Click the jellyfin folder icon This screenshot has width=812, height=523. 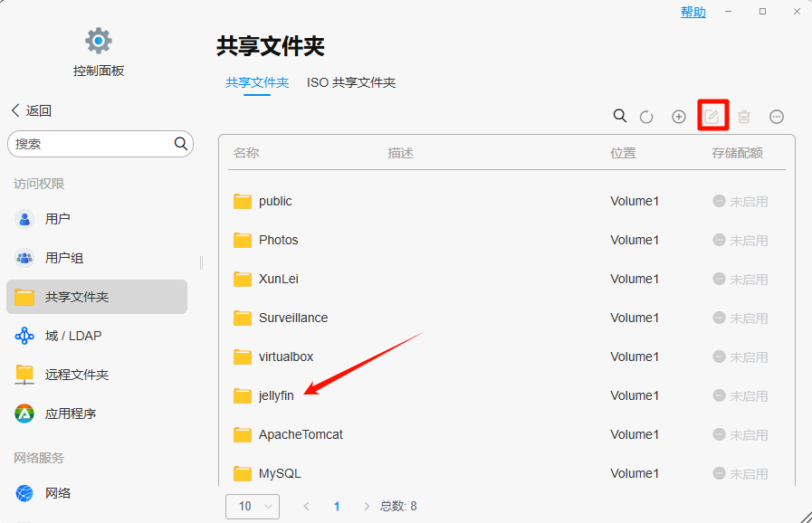[243, 395]
